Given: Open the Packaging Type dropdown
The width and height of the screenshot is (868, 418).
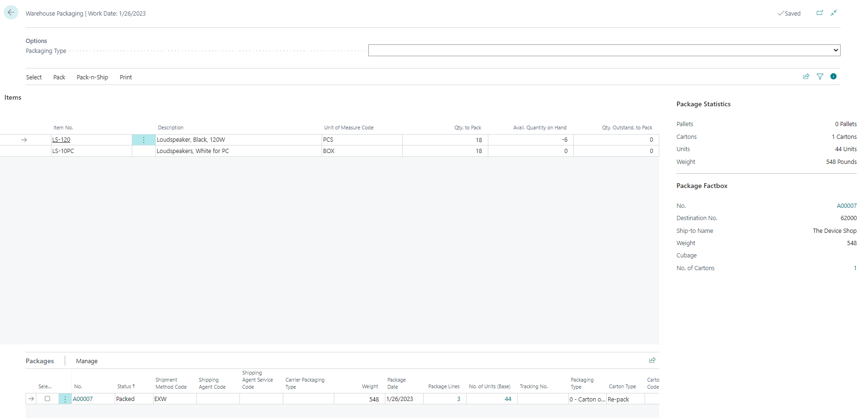Looking at the screenshot, I should [x=604, y=50].
